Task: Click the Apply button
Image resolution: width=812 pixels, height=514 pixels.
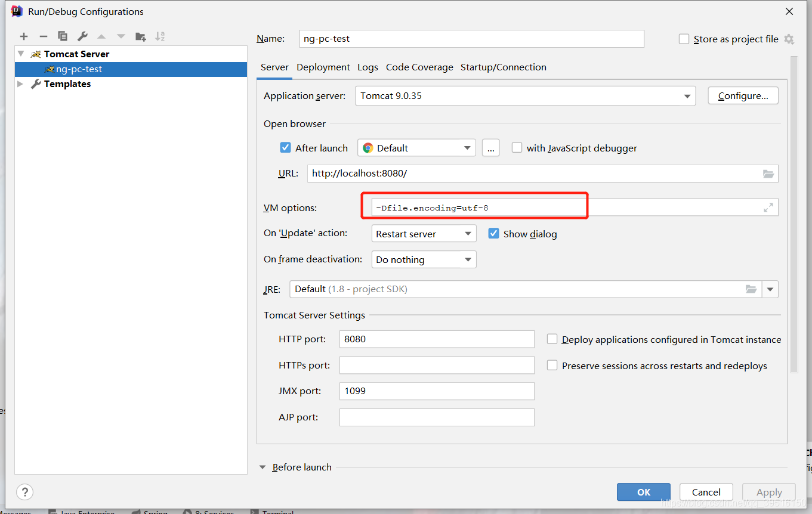Action: coord(769,492)
